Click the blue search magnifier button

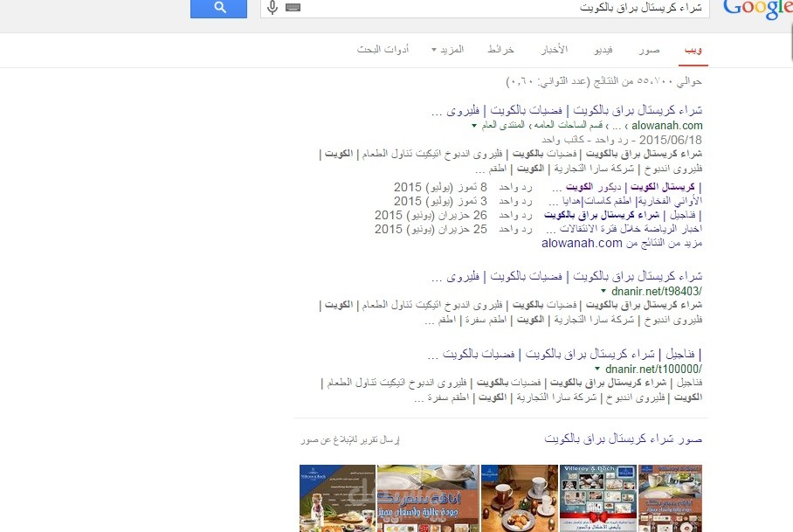click(x=218, y=8)
